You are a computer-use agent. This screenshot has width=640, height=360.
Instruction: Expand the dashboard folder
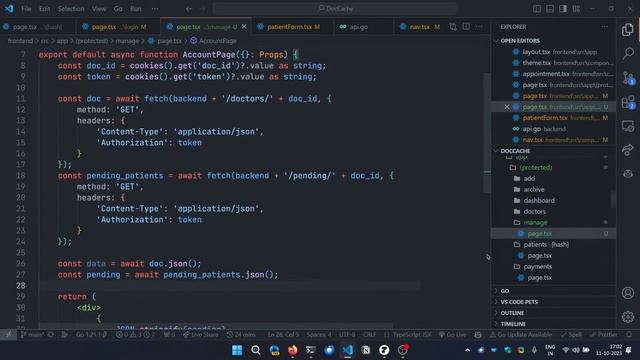pyautogui.click(x=553, y=200)
